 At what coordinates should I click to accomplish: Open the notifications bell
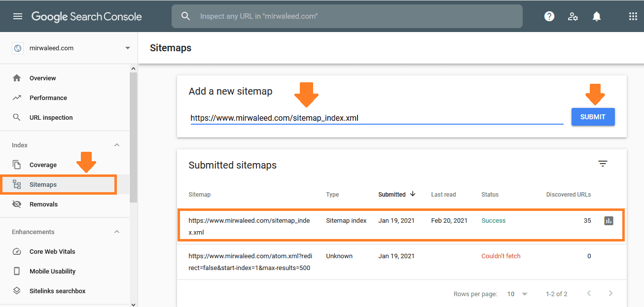[597, 16]
